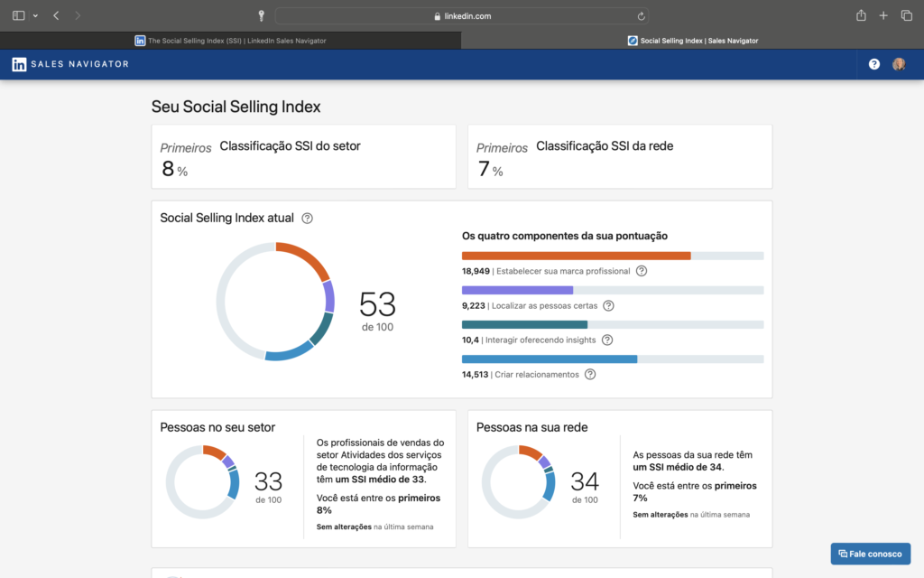Screen dimensions: 924x578
Task: Click the '33' sector average score
Action: point(268,482)
